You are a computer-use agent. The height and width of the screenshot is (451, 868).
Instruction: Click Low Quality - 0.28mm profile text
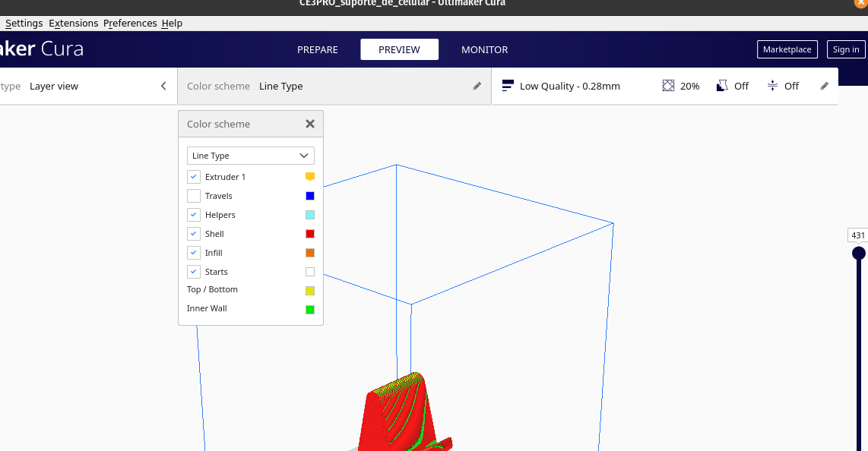click(x=569, y=87)
